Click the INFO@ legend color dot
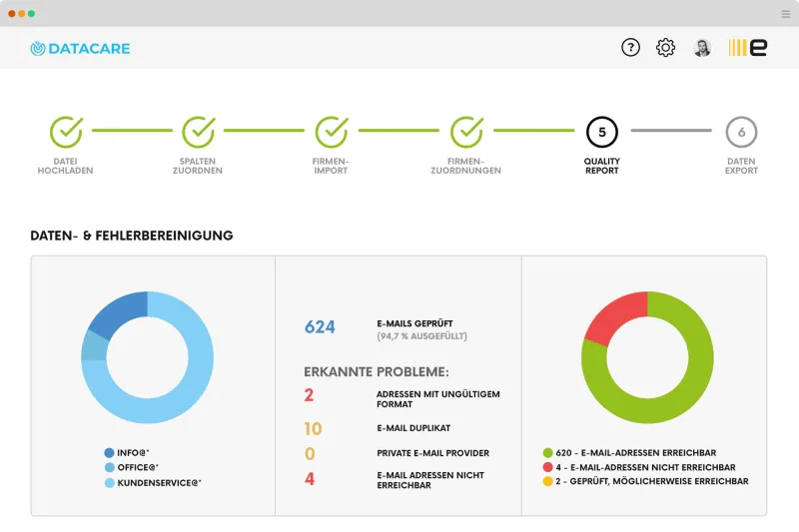The width and height of the screenshot is (799, 532). (109, 452)
